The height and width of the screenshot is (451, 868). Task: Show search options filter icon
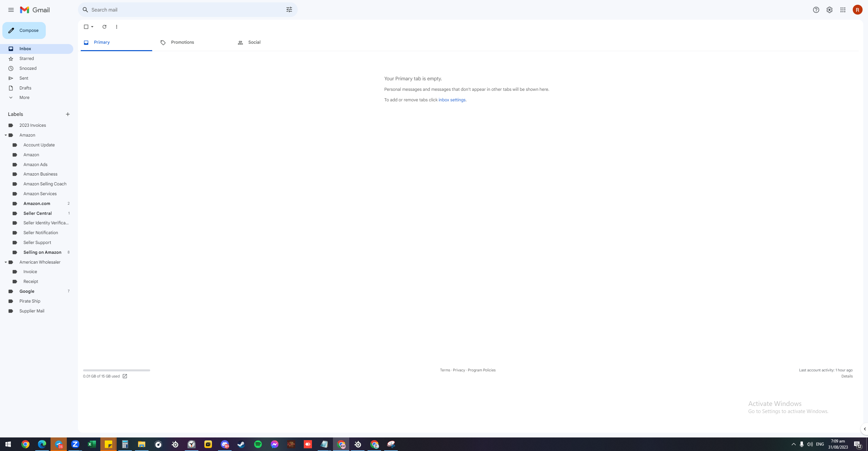click(289, 10)
